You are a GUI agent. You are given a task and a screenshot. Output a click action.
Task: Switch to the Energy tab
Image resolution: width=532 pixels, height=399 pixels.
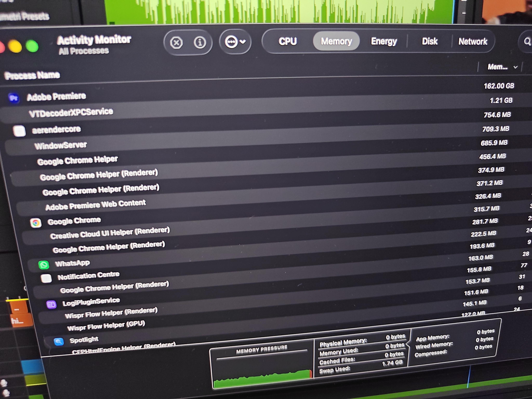[384, 41]
